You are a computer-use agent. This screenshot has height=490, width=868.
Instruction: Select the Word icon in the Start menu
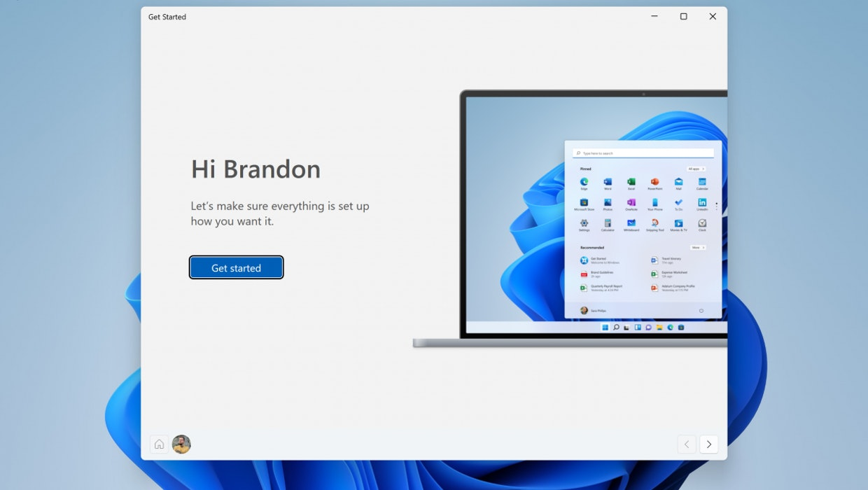(608, 182)
